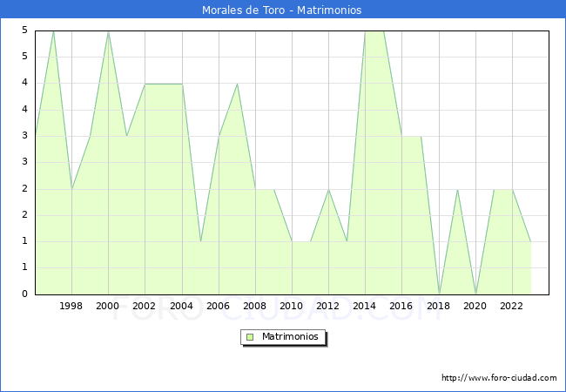Viewport: 566px width, 392px height.
Task: Click the 2004 x-axis label
Action: tap(181, 306)
